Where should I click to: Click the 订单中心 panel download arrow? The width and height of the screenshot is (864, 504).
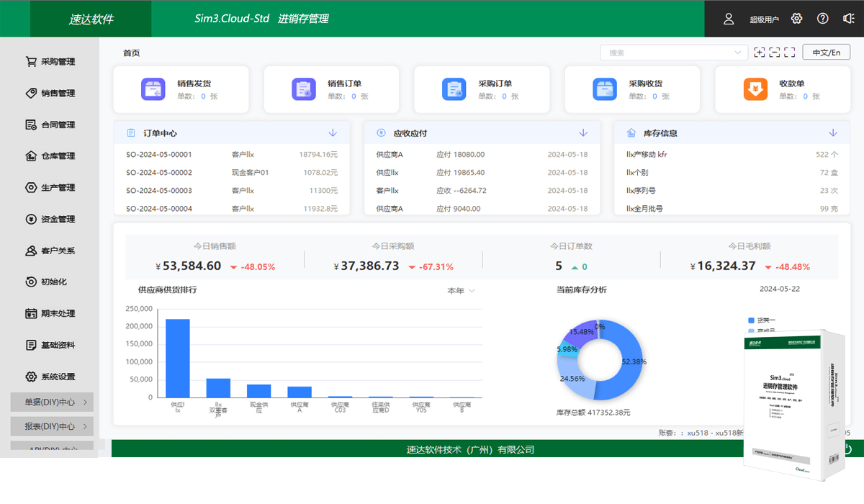click(333, 132)
